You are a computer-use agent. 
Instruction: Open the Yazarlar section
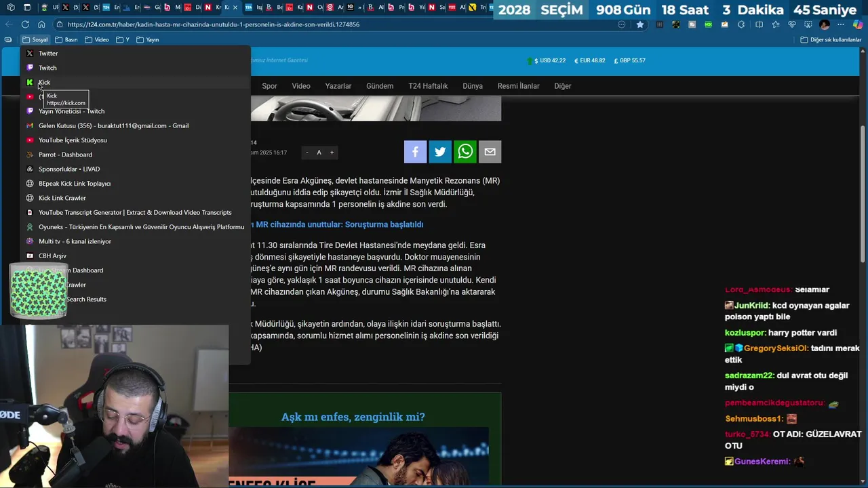(338, 86)
